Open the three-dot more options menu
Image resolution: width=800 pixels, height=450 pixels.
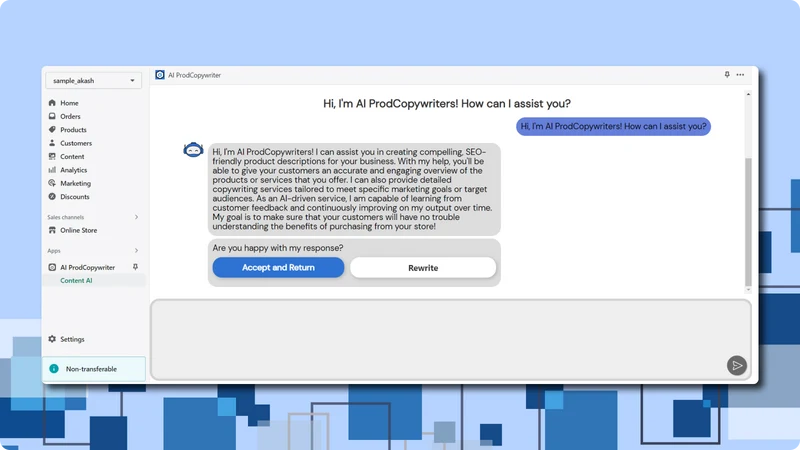[740, 75]
